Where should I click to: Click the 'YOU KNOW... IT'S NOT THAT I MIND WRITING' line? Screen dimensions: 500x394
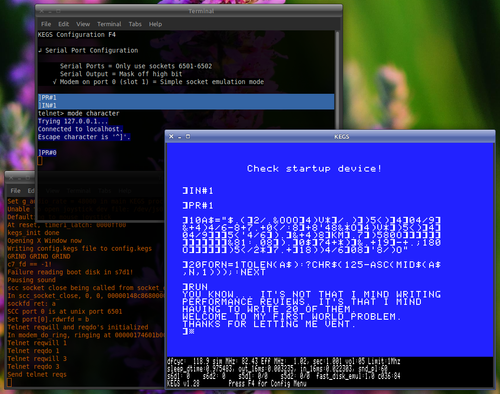tap(312, 294)
